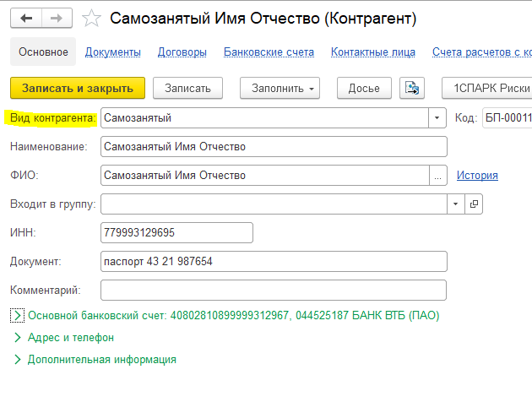Click into the Комментарий input field
532x413 pixels.
click(274, 291)
